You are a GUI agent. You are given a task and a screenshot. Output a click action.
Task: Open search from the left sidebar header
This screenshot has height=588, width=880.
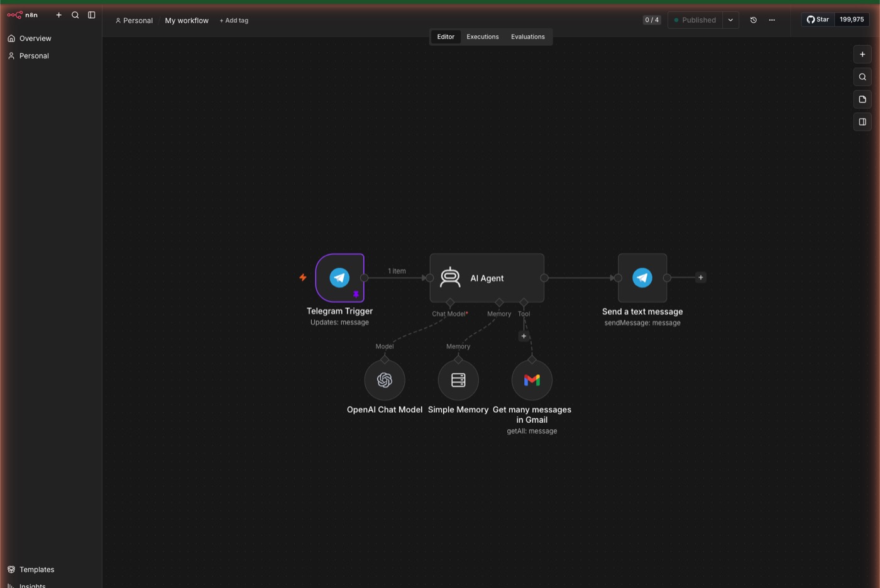75,15
